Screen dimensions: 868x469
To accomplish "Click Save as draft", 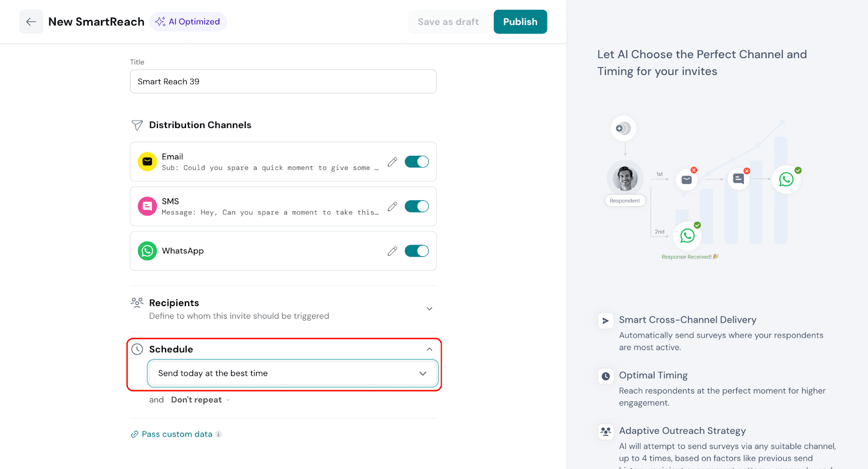I will (x=448, y=22).
